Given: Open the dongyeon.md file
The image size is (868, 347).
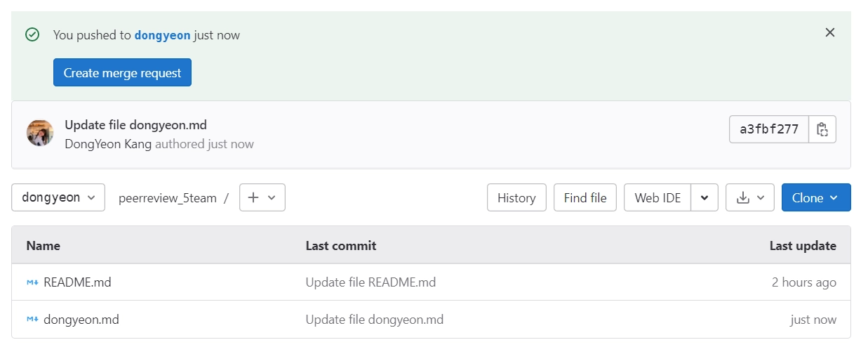Looking at the screenshot, I should coord(81,320).
